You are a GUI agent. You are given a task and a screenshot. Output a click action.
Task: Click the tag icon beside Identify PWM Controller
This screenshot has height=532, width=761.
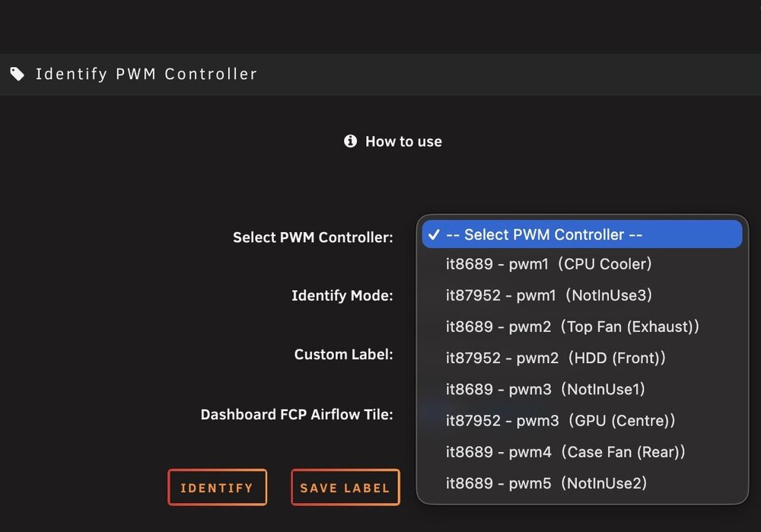tap(18, 75)
